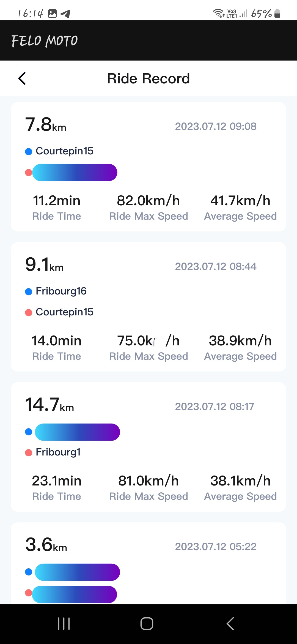Screen dimensions: 297x644
Task: Tap the Fribourg1 destination label
Action: [x=58, y=452]
